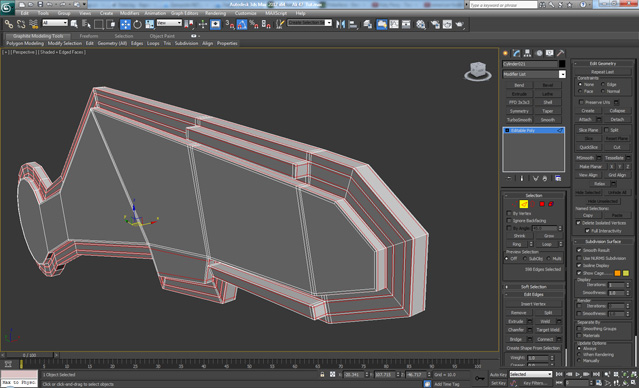Open the Utilities hammer panel tab
Screen dimensions: 639x388
(x=561, y=53)
